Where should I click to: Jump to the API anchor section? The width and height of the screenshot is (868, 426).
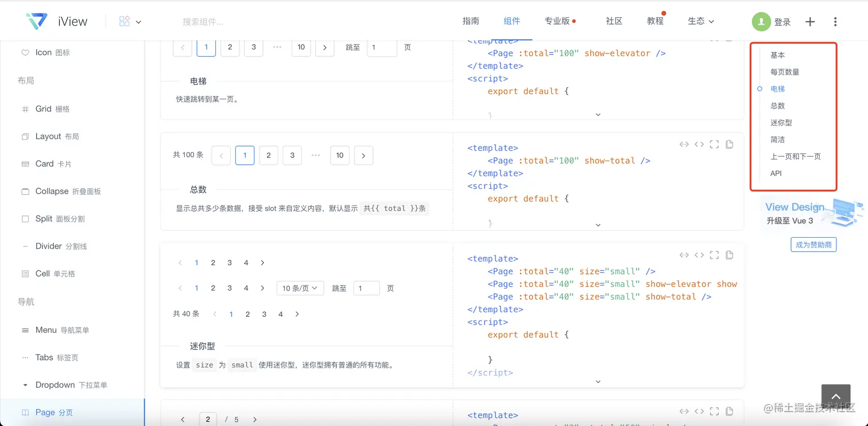[776, 173]
